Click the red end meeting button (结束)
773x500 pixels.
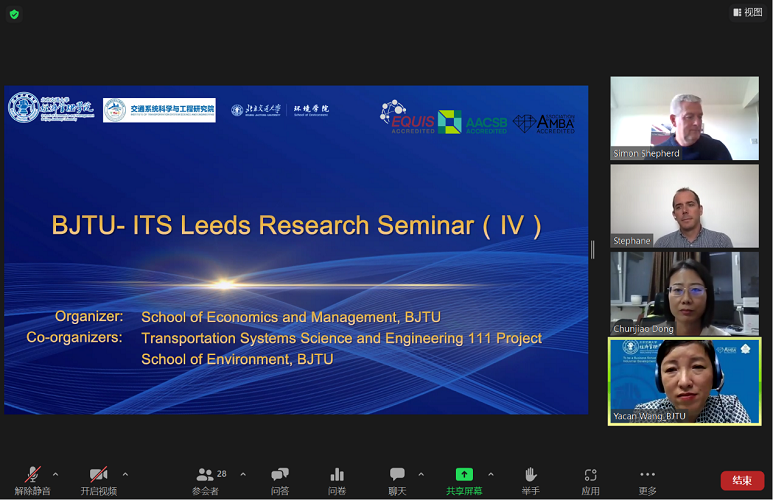[x=742, y=480]
